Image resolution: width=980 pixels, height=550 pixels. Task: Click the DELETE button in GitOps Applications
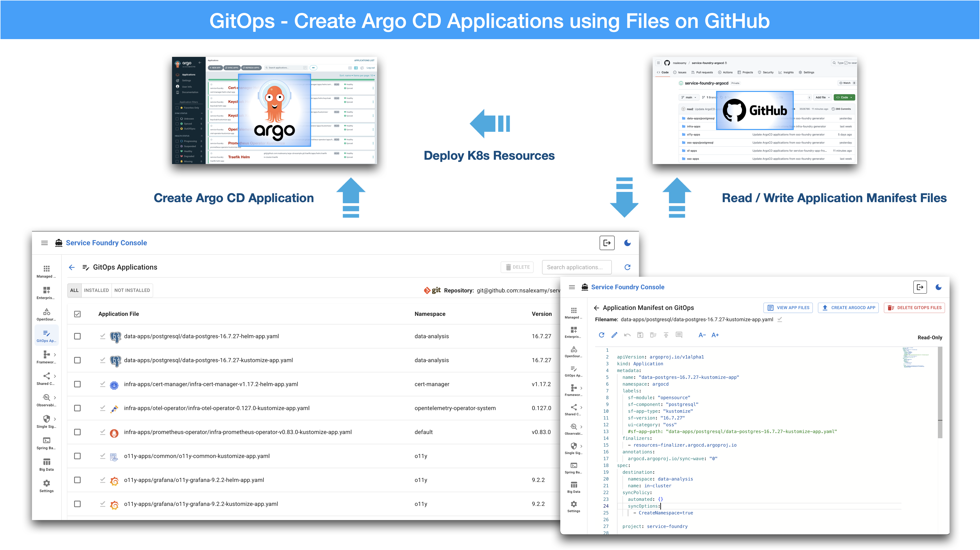pos(517,267)
